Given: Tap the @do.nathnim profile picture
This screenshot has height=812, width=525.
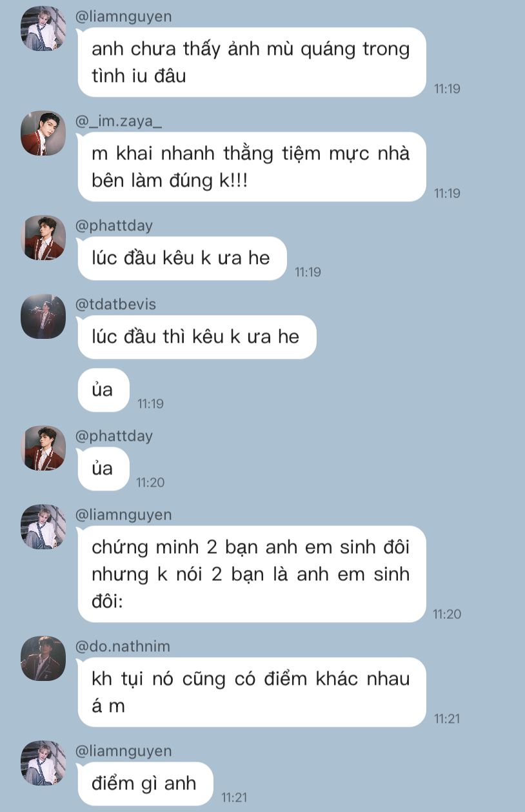Looking at the screenshot, I should coord(43,658).
